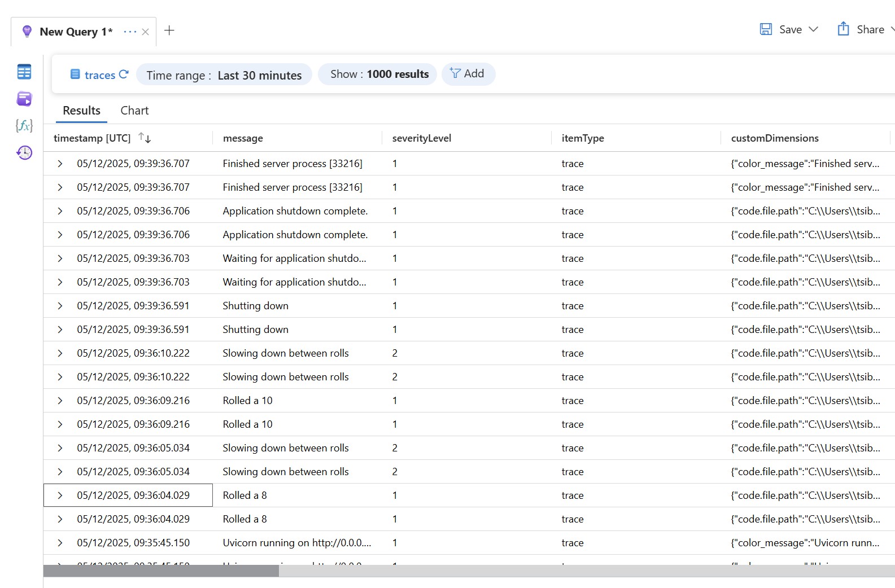Select the second Rolled a 8 message cell
This screenshot has width=895, height=588.
pyautogui.click(x=245, y=519)
